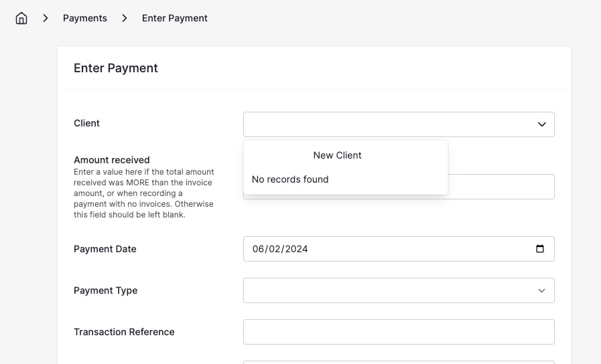Viewport: 601px width, 364px height.
Task: Click the Transaction Reference label
Action: pyautogui.click(x=124, y=332)
